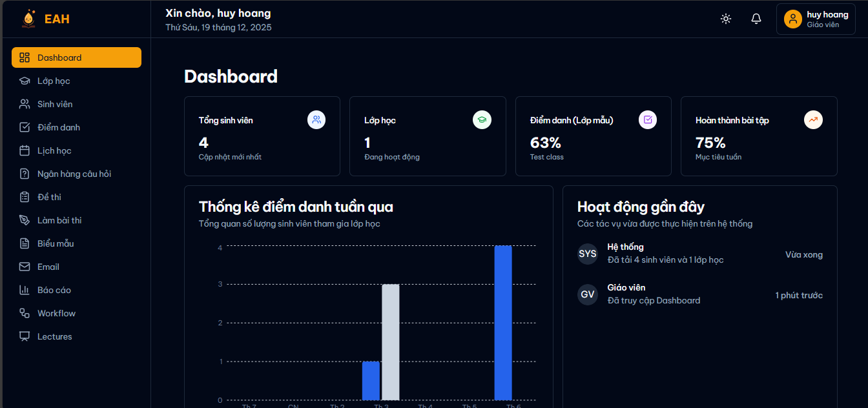Screen dimensions: 868x408
Task: Click the SYS activity avatar
Action: click(588, 254)
